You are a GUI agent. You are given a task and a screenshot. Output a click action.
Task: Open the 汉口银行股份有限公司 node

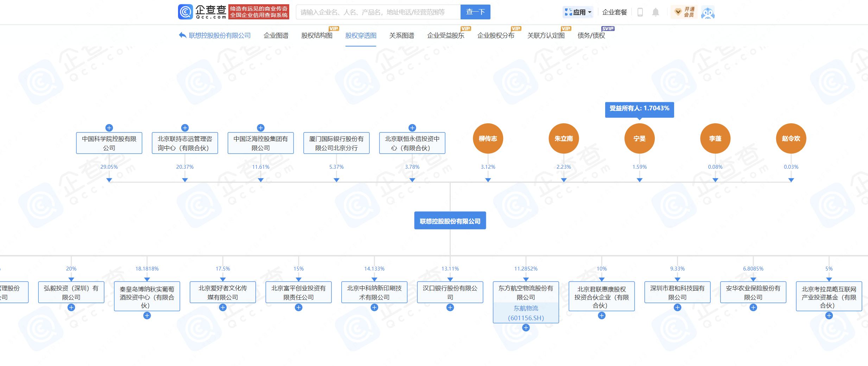(450, 292)
